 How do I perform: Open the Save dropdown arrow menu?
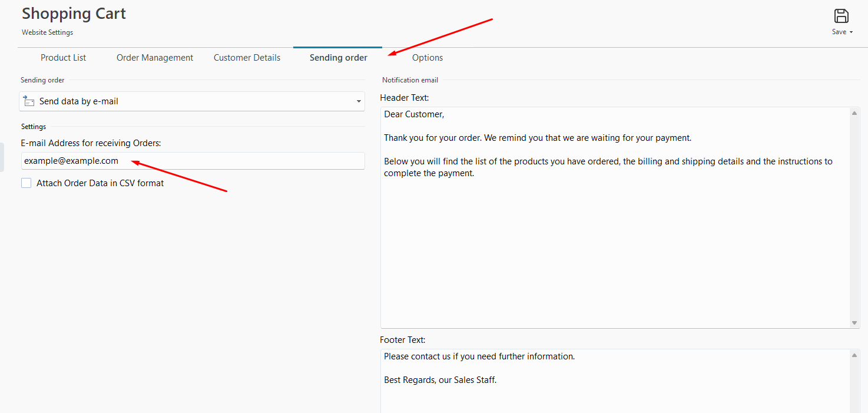click(x=851, y=32)
